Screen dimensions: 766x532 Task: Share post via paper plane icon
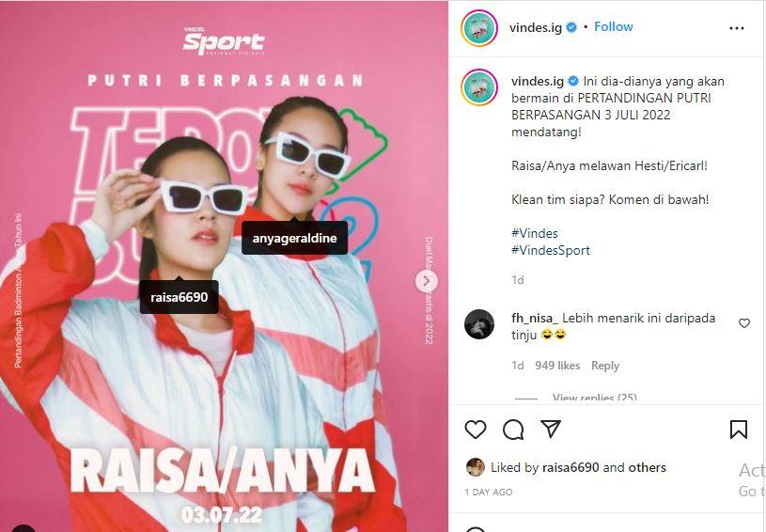click(551, 429)
